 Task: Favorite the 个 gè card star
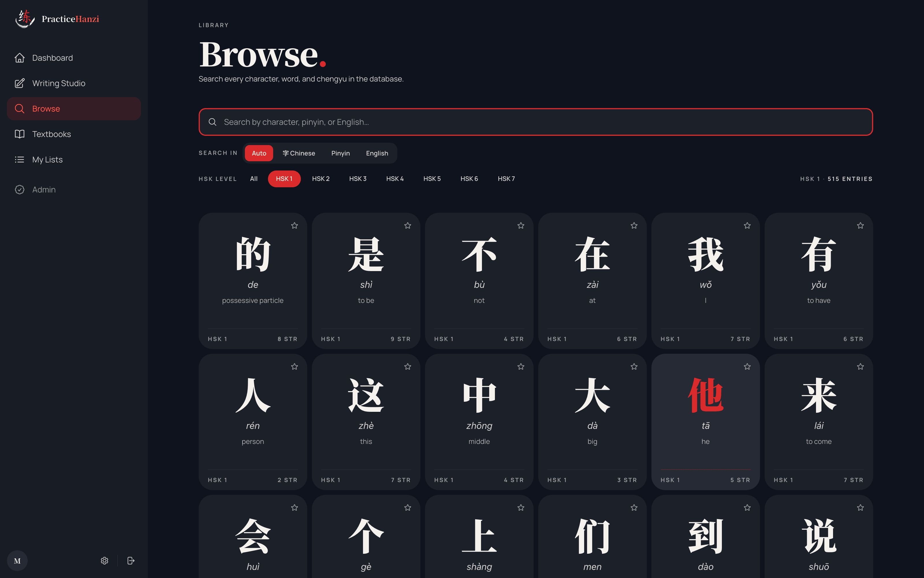tap(408, 508)
